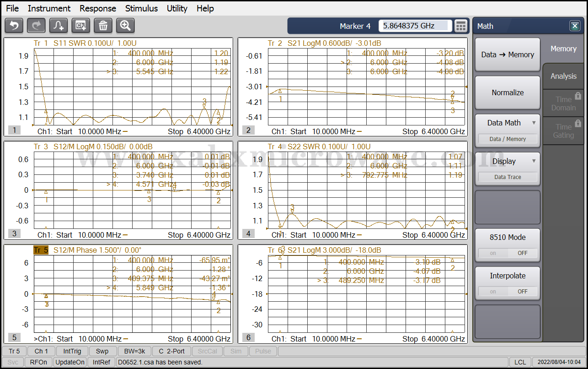The image size is (588, 369).
Task: Click the Marker 4 frequency input field
Action: click(415, 26)
